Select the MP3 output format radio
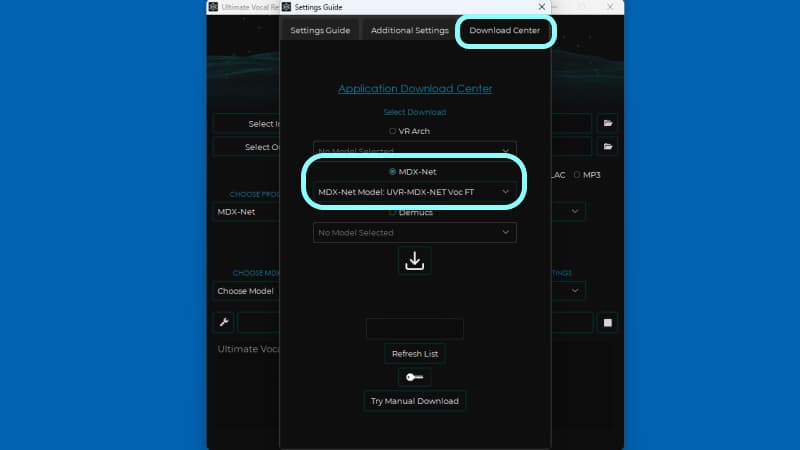Image resolution: width=800 pixels, height=450 pixels. (x=577, y=175)
